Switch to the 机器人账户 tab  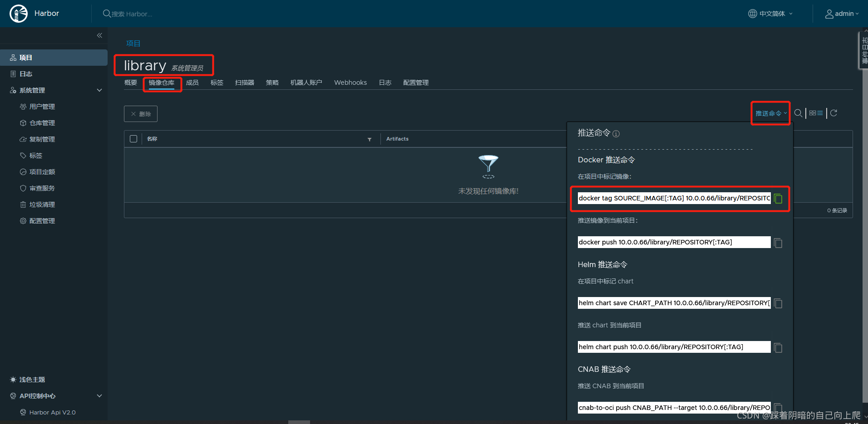(306, 83)
